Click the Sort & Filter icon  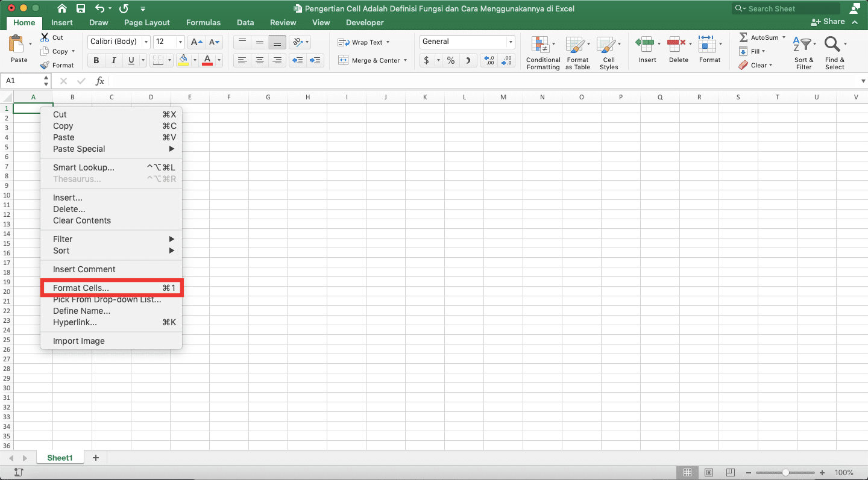[802, 45]
